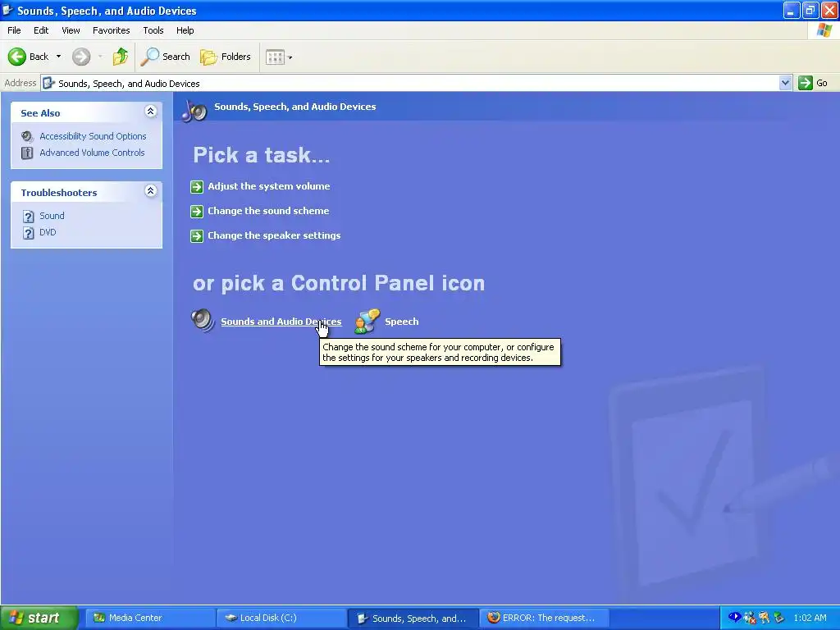Toggle the Folders pane button

(x=225, y=57)
